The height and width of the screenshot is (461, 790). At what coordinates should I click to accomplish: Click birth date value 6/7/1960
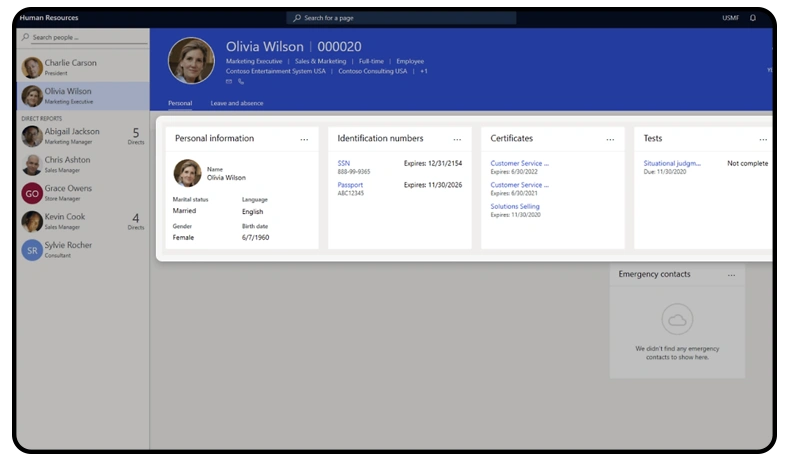click(255, 237)
